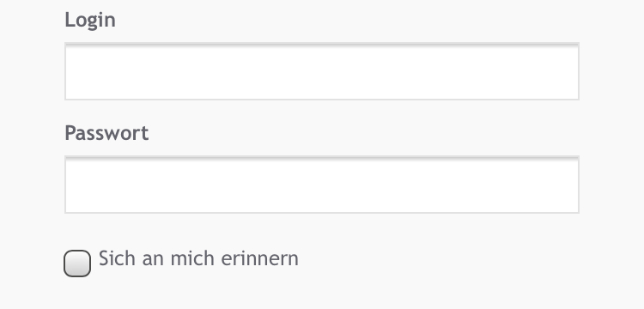Screen dimensions: 644x309
Task: Click inside the second empty text box
Action: tap(322, 185)
